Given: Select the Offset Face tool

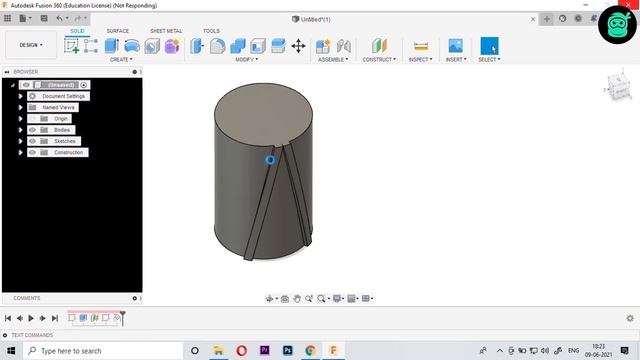Looking at the screenshot, I should pos(278,46).
